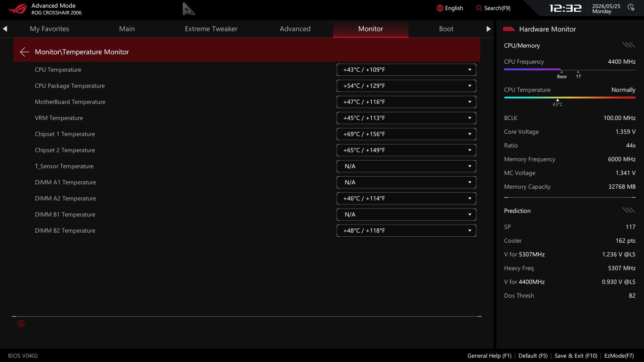Click the info icon at bottom left

(21, 323)
